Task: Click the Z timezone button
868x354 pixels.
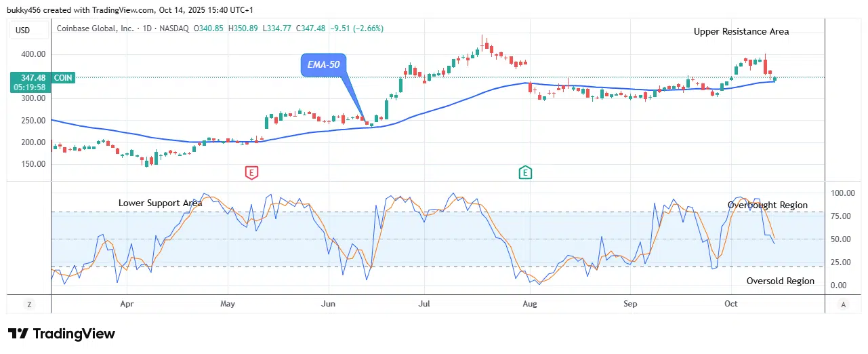Action: point(29,304)
